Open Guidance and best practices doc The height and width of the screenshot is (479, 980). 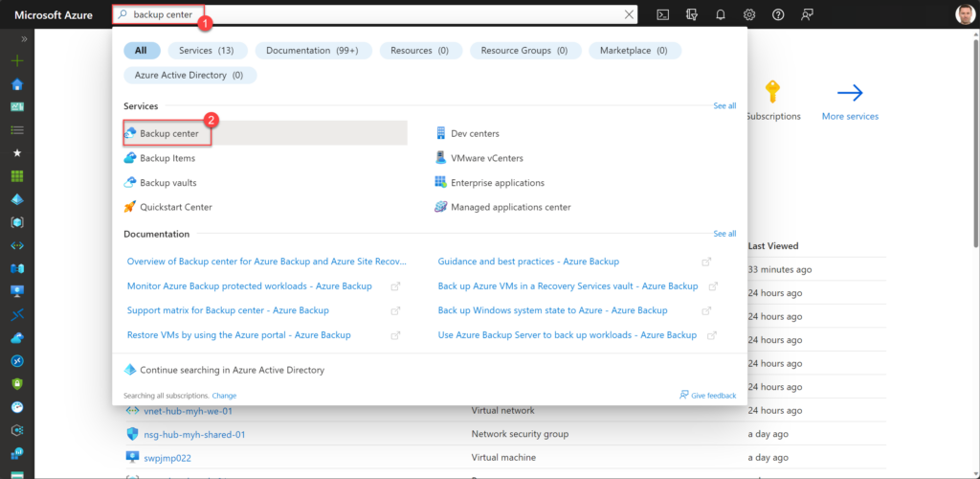coord(528,262)
